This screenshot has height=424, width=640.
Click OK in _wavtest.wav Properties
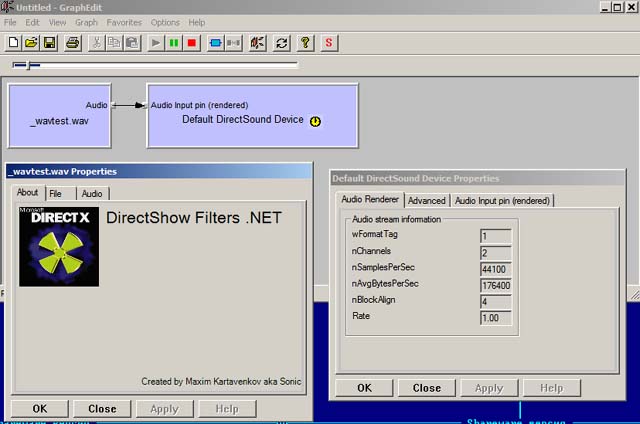[x=40, y=409]
